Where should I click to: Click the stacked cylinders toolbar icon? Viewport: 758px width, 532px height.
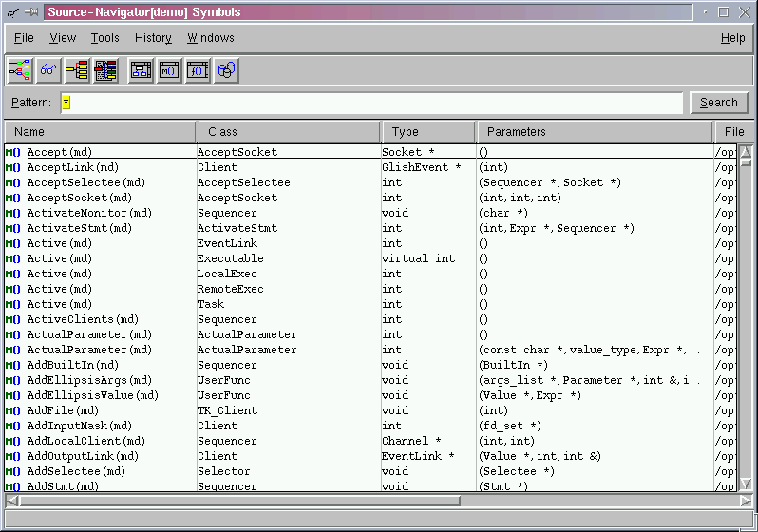point(226,70)
